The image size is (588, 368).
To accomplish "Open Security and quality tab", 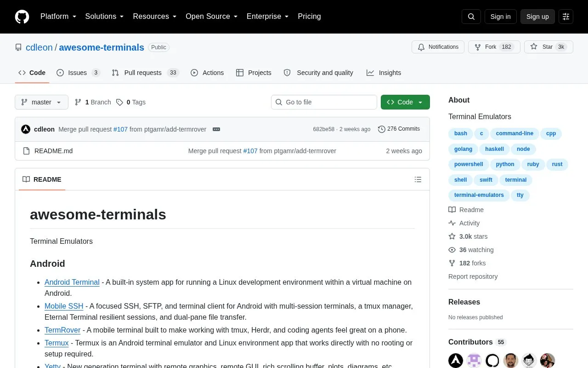I will pos(318,73).
